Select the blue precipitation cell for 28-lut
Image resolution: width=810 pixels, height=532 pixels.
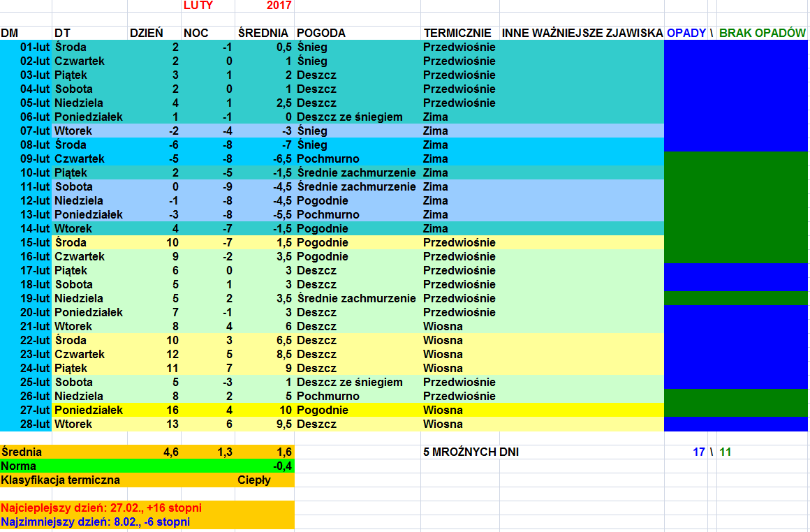click(736, 424)
